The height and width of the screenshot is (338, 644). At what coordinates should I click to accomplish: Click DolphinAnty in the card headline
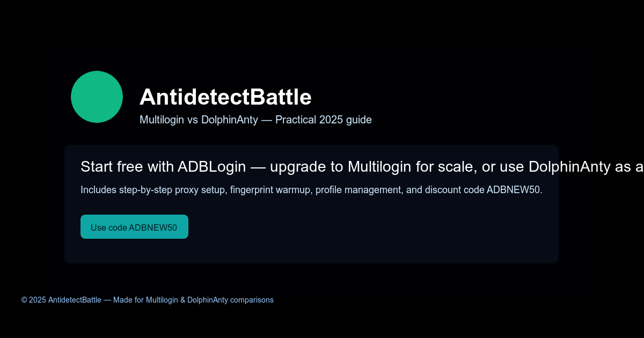(569, 167)
